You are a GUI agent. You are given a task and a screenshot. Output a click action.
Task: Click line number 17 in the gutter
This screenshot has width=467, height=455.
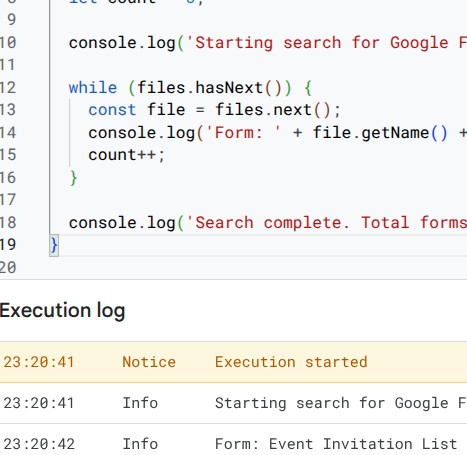click(8, 200)
